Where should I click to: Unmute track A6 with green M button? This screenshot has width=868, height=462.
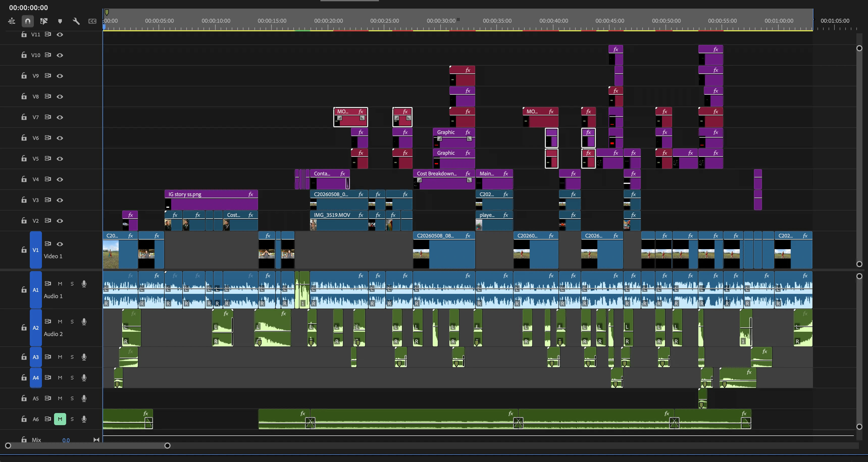pos(60,419)
